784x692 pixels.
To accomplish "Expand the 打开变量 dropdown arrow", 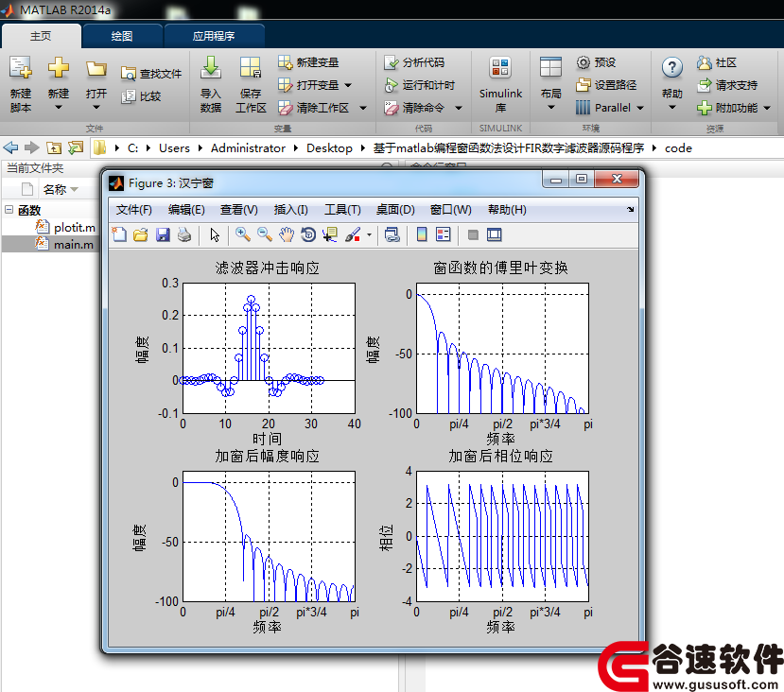I will pos(348,85).
